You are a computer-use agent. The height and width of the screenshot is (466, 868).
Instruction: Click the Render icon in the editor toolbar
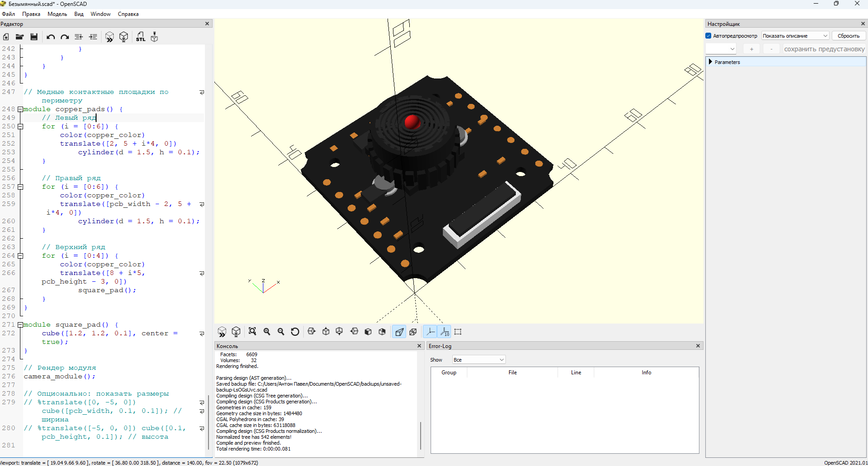(124, 37)
